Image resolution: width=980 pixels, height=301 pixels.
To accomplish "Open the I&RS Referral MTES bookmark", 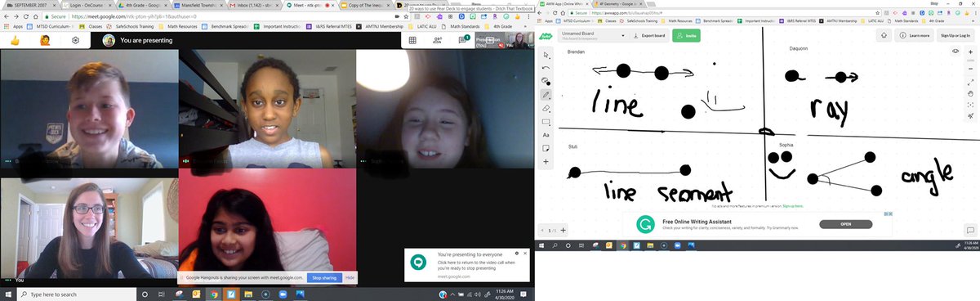I will pos(328,26).
